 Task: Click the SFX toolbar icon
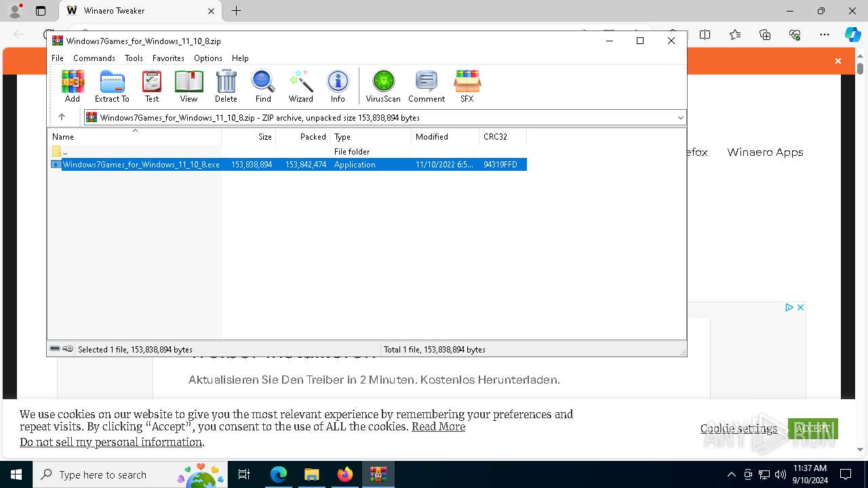[x=467, y=86]
